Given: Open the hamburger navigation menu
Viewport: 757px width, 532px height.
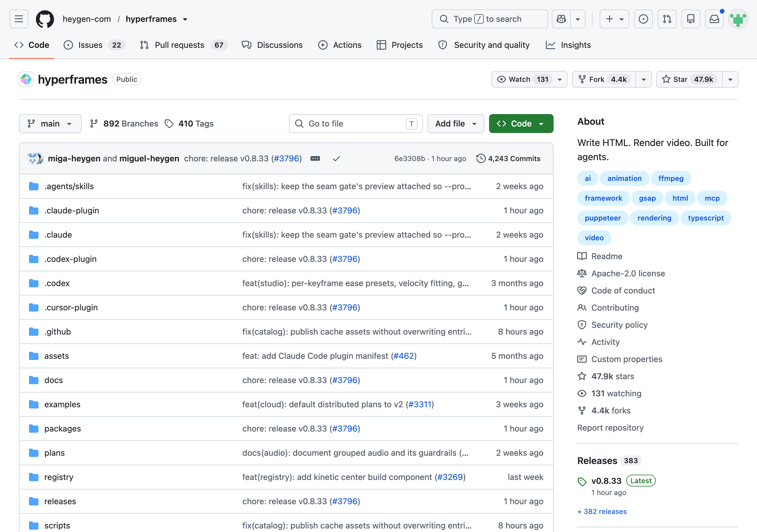Looking at the screenshot, I should [19, 19].
